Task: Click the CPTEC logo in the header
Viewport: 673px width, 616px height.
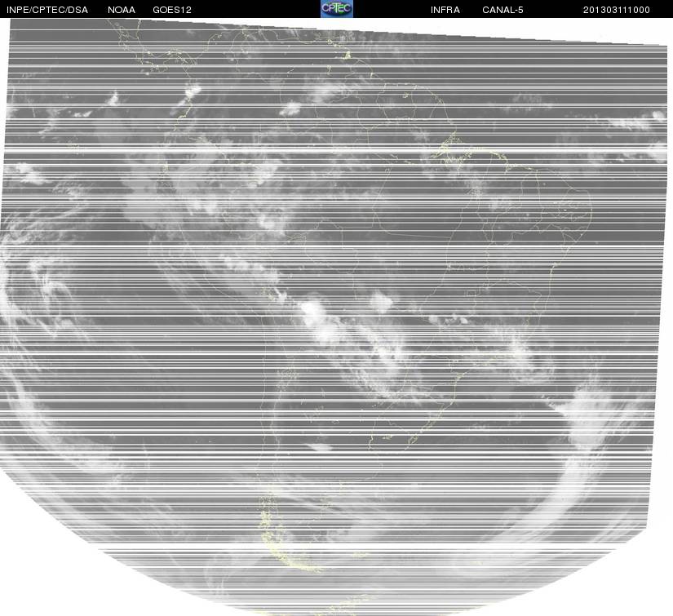Action: click(336, 9)
